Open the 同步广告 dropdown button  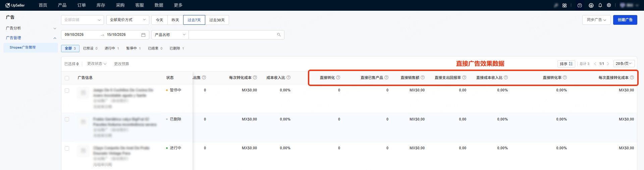596,20
